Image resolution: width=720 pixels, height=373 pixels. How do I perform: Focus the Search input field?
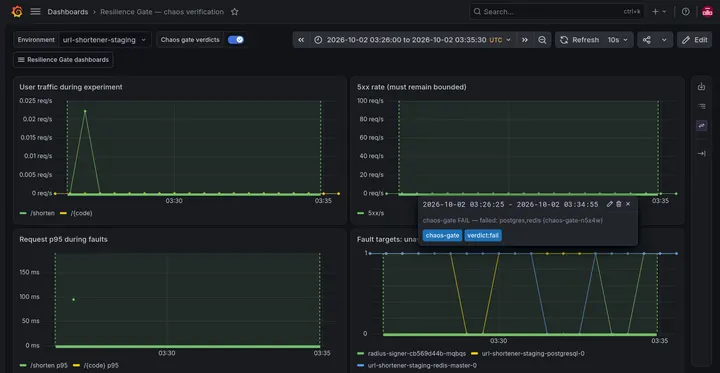tap(557, 12)
